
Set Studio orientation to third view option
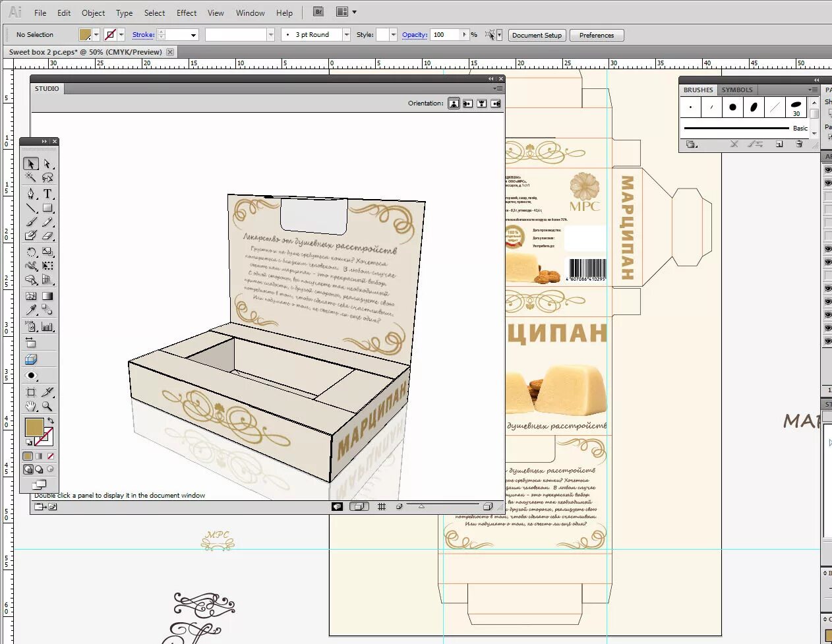click(x=481, y=103)
